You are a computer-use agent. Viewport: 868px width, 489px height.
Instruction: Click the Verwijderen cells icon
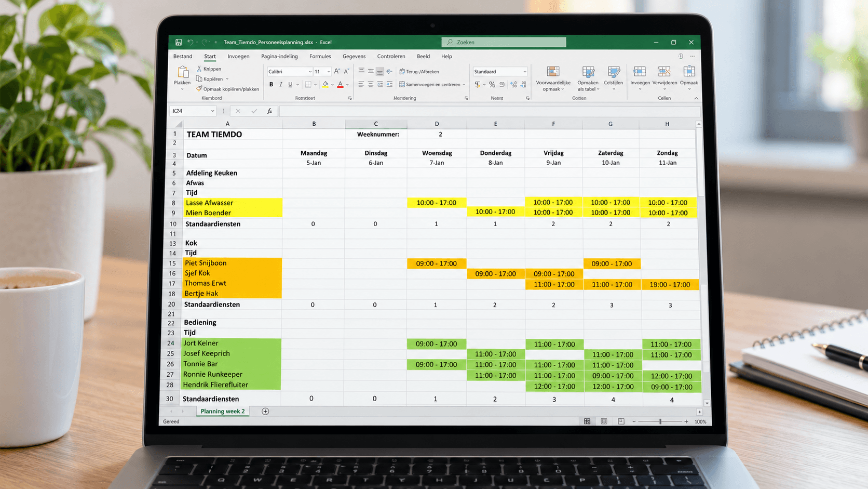(664, 71)
